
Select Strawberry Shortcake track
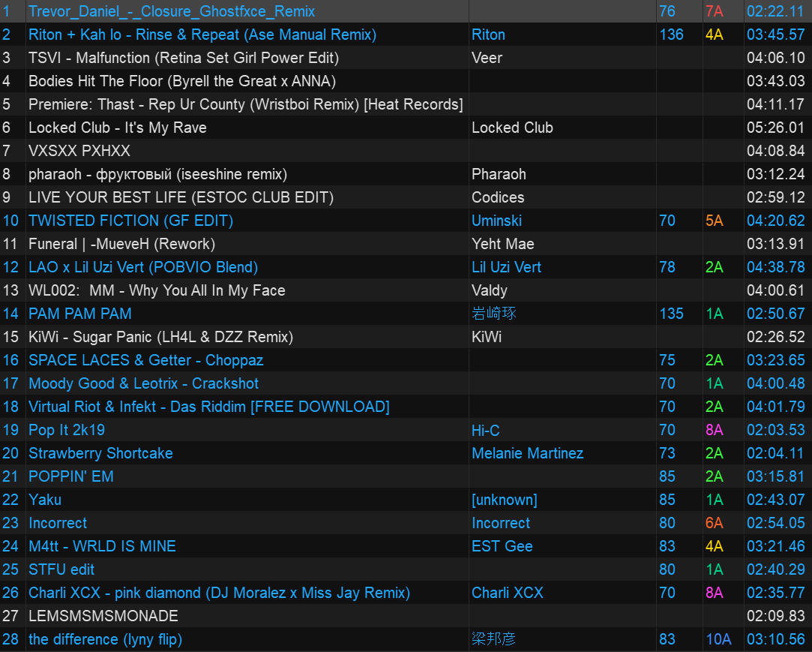pyautogui.click(x=100, y=453)
